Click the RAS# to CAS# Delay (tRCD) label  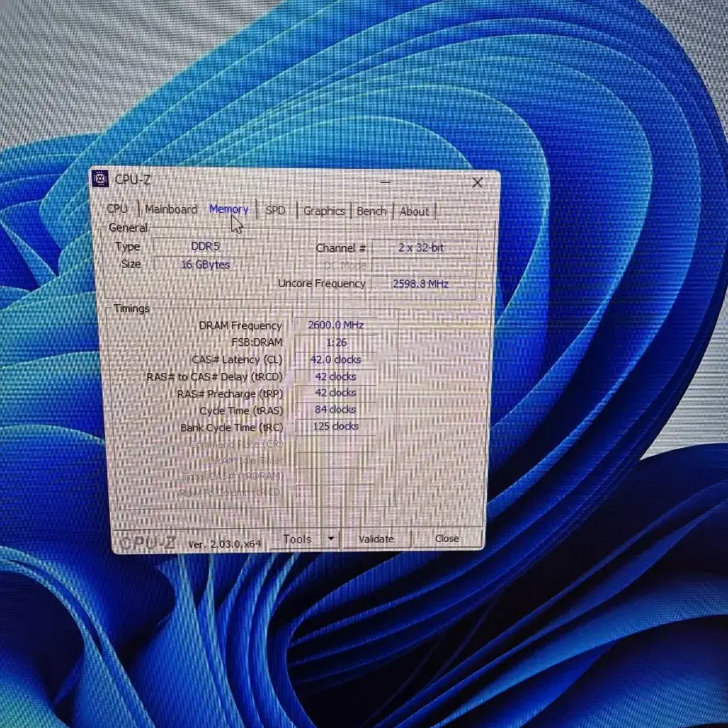[x=214, y=376]
